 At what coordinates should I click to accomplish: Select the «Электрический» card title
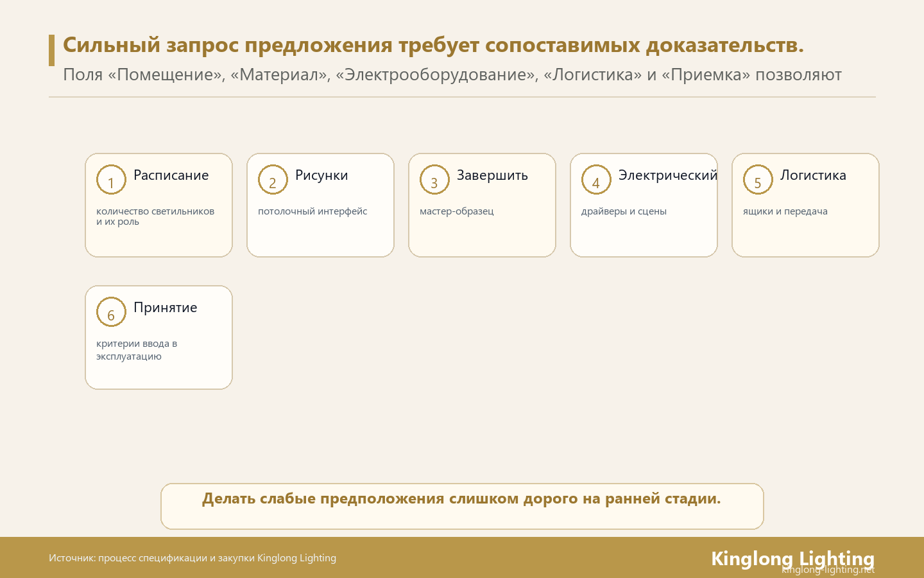click(668, 175)
